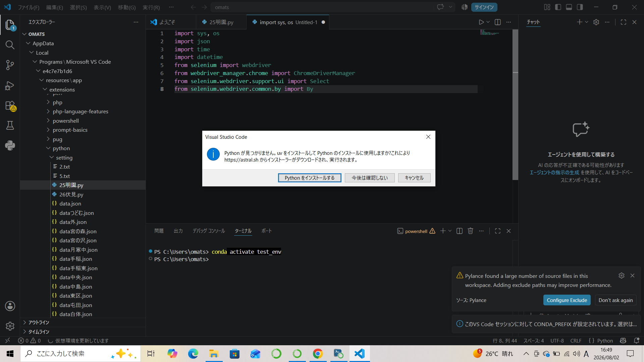Start a new chat with the plus icon
The width and height of the screenshot is (644, 362).
579,22
